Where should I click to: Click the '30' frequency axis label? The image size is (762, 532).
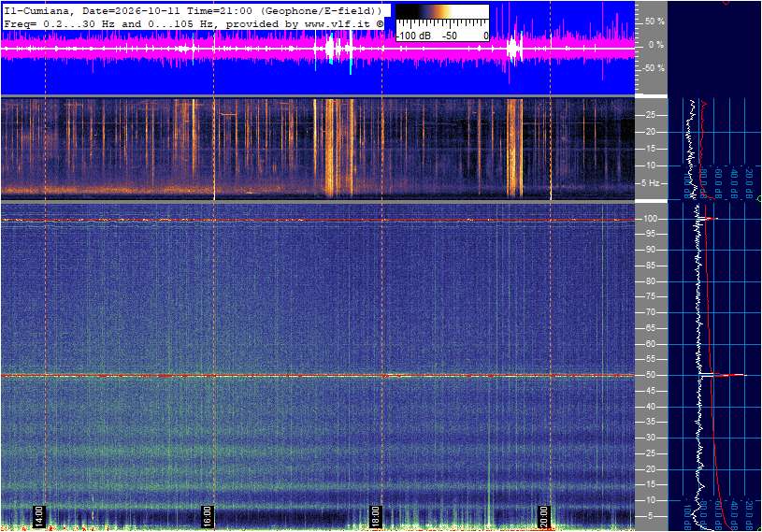coord(650,438)
